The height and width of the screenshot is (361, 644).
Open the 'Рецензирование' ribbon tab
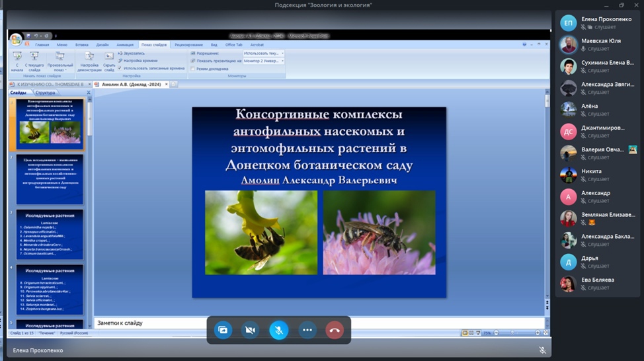[188, 45]
